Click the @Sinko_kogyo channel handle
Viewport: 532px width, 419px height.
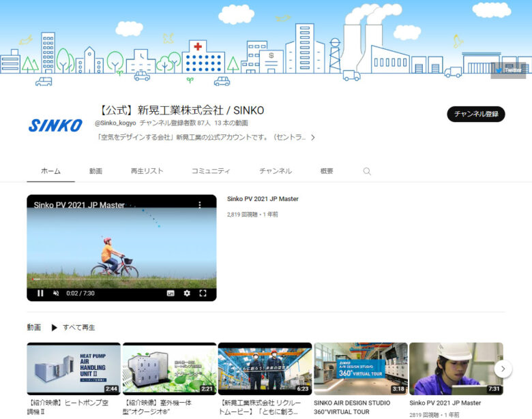point(115,123)
